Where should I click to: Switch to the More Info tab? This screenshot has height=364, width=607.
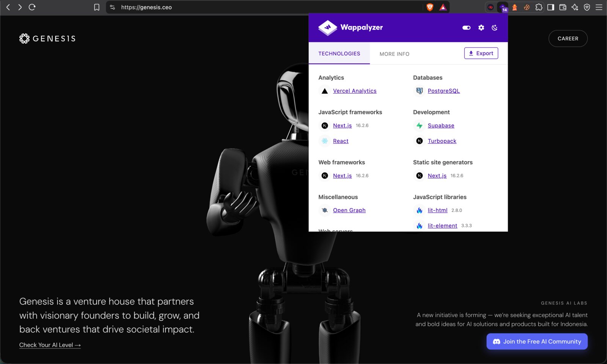395,54
